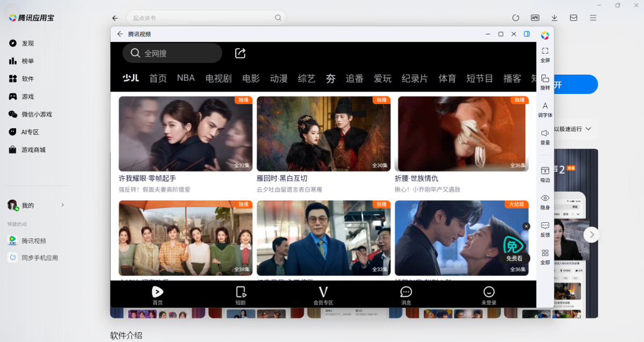This screenshot has width=644, height=342.
Task: Select the 纪录片 category tab
Action: click(x=414, y=78)
